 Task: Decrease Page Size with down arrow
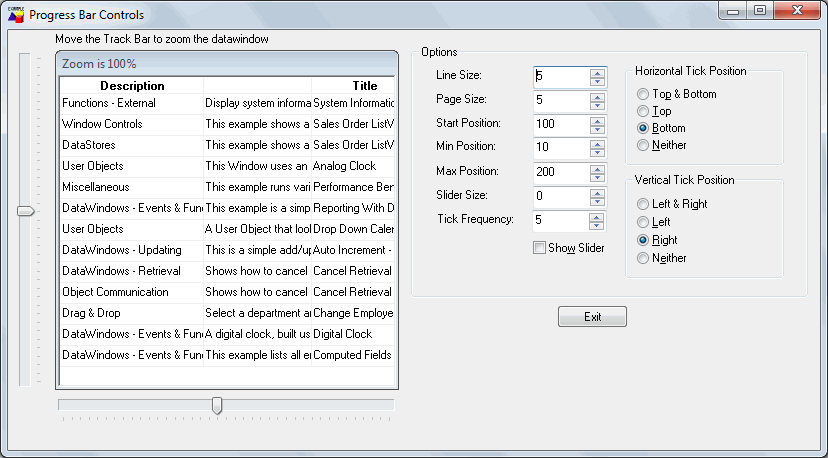[598, 105]
